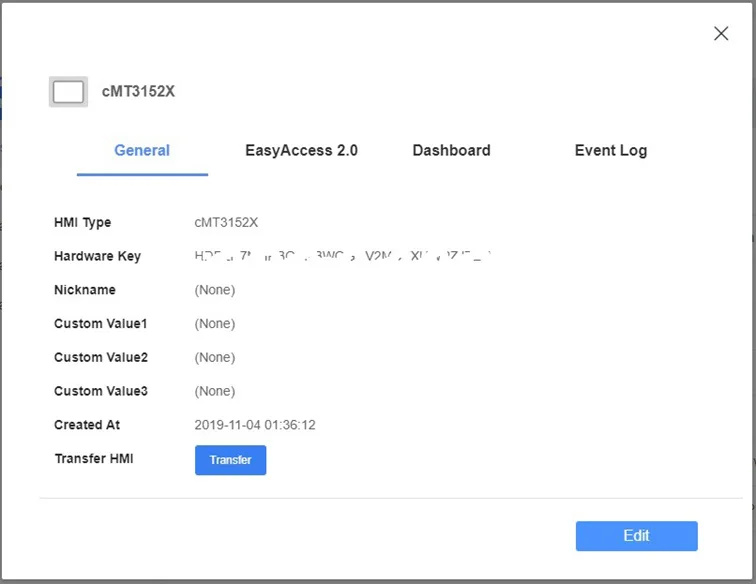Open the EasyAccess 2.0 tab
Viewport: 756px width, 584px height.
tap(301, 150)
